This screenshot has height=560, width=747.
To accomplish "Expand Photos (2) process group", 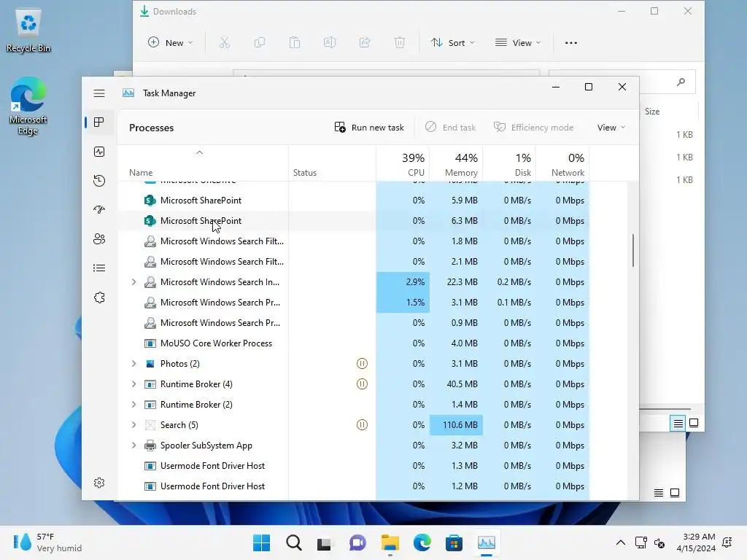I will (x=134, y=363).
